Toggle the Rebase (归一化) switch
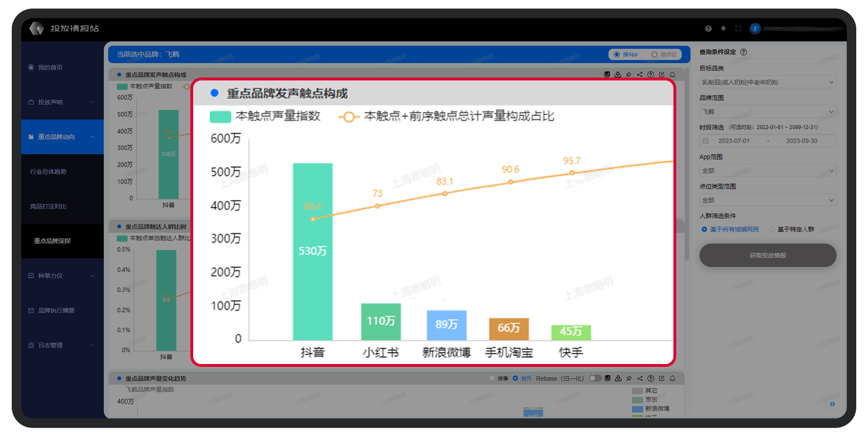The image size is (868, 436). pos(595,378)
